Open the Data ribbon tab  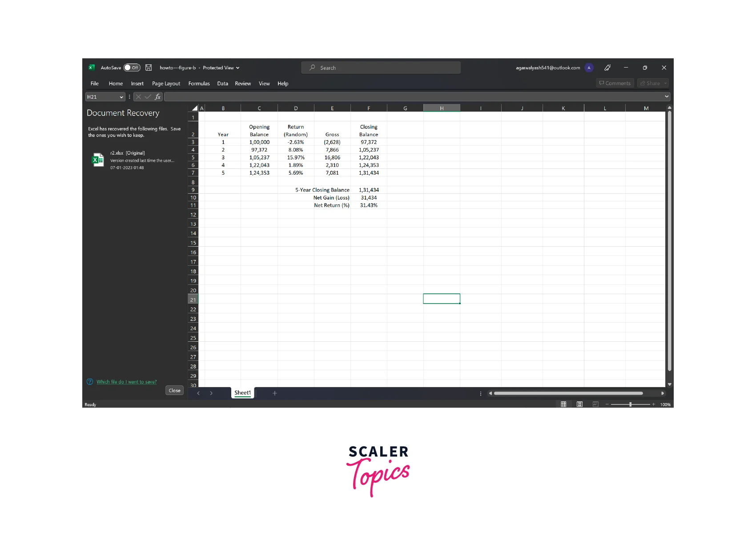pos(222,84)
